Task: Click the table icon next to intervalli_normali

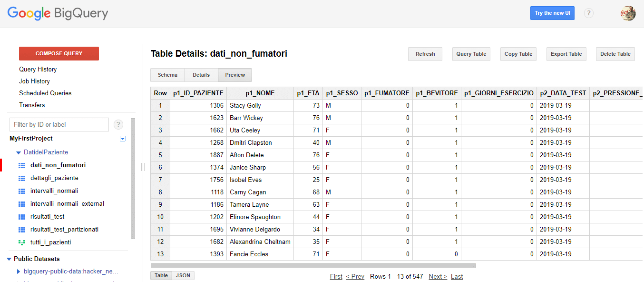Action: coord(21,191)
